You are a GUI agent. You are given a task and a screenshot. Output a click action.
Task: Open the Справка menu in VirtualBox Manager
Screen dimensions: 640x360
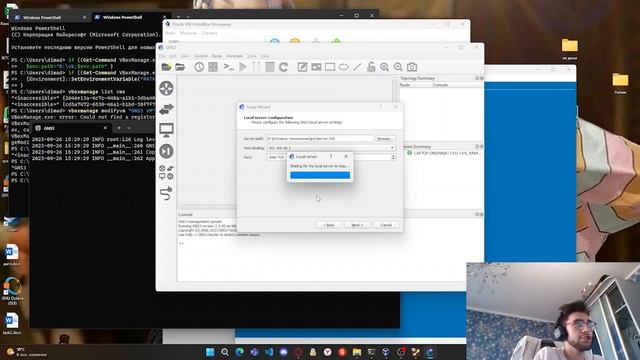(x=209, y=33)
